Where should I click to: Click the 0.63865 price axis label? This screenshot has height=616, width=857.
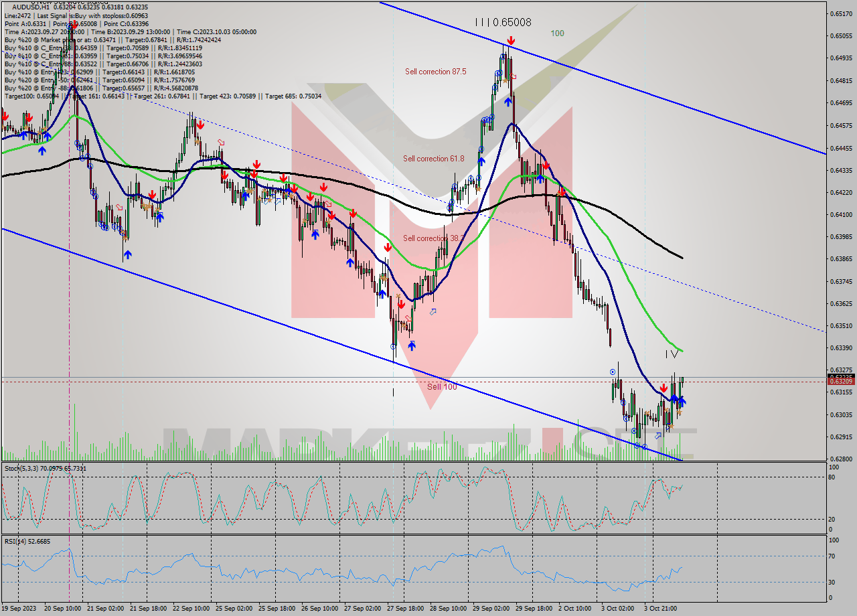click(x=842, y=258)
